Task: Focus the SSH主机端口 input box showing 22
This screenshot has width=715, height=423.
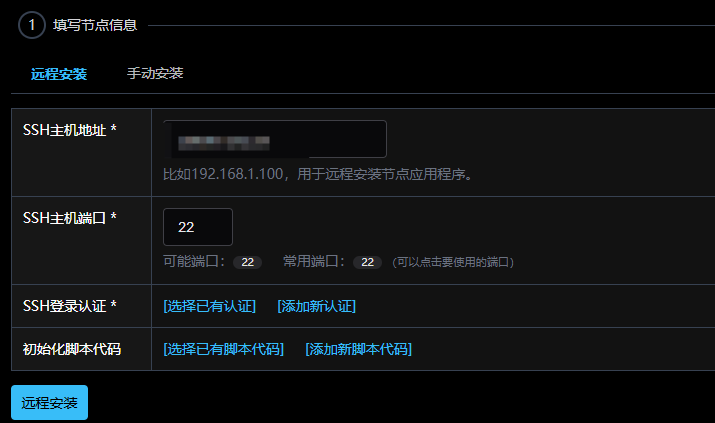Action: [x=198, y=227]
